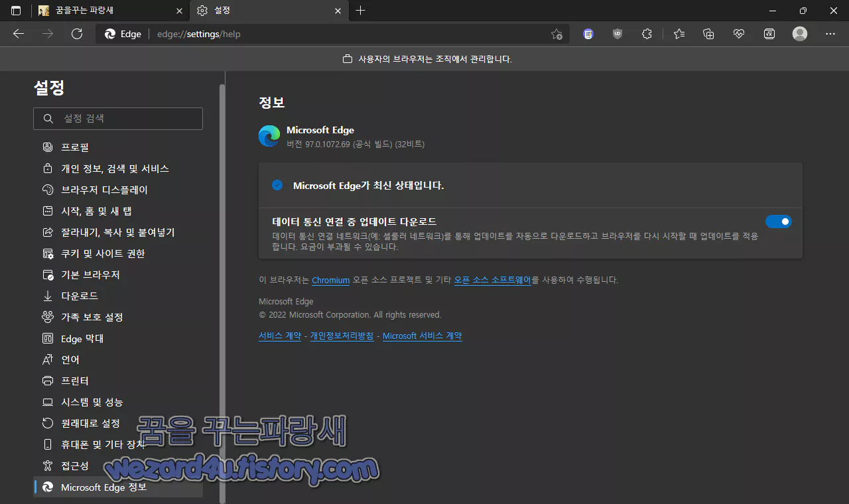Open the Collections icon
The width and height of the screenshot is (849, 504).
tap(708, 34)
